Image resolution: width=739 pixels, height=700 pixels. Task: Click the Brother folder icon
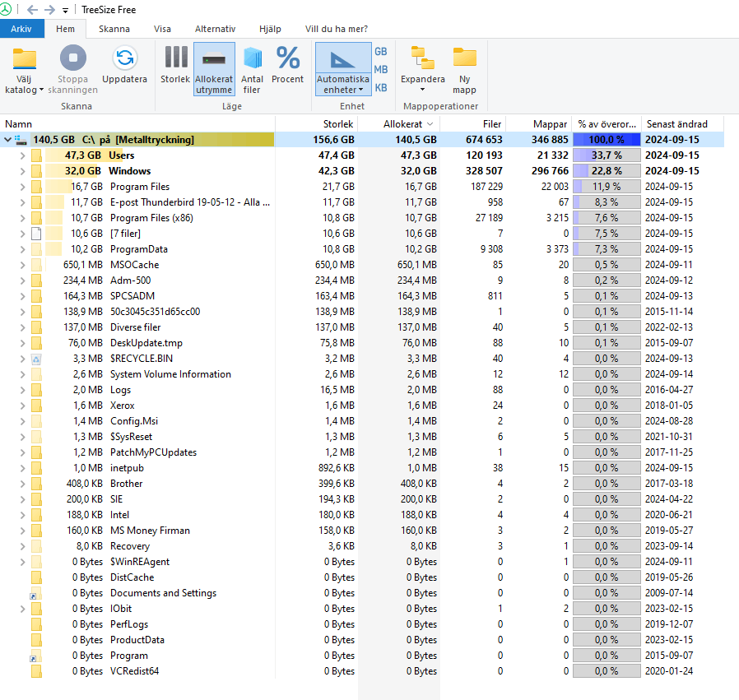pos(36,484)
